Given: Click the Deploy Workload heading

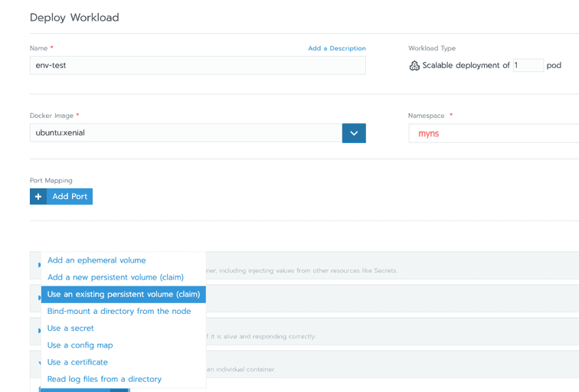Looking at the screenshot, I should click(x=74, y=18).
